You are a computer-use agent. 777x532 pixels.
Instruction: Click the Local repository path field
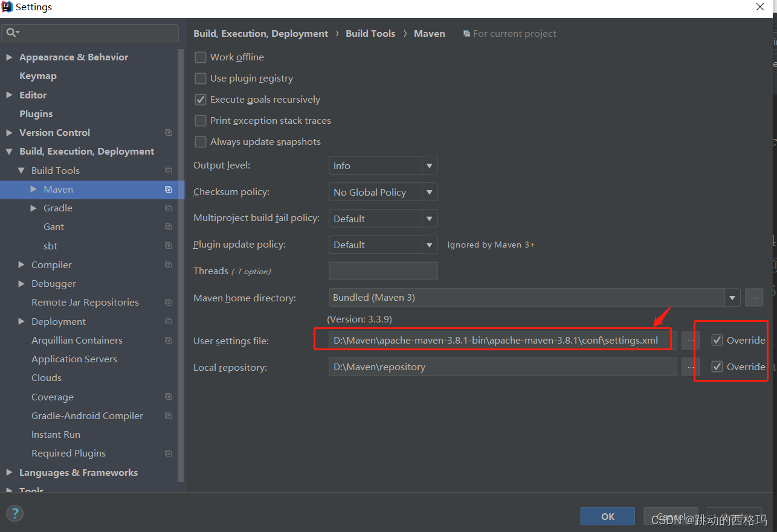tap(503, 367)
